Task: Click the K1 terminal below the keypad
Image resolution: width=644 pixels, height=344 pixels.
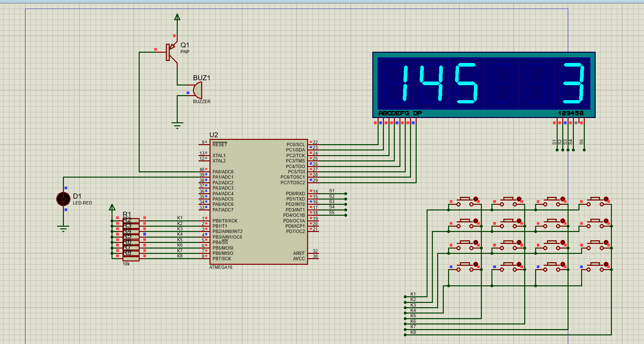Action: point(405,297)
